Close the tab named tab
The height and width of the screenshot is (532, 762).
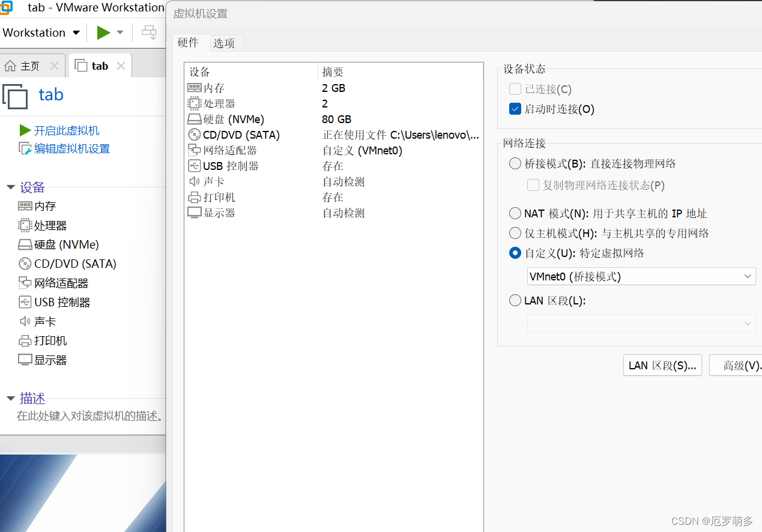121,66
